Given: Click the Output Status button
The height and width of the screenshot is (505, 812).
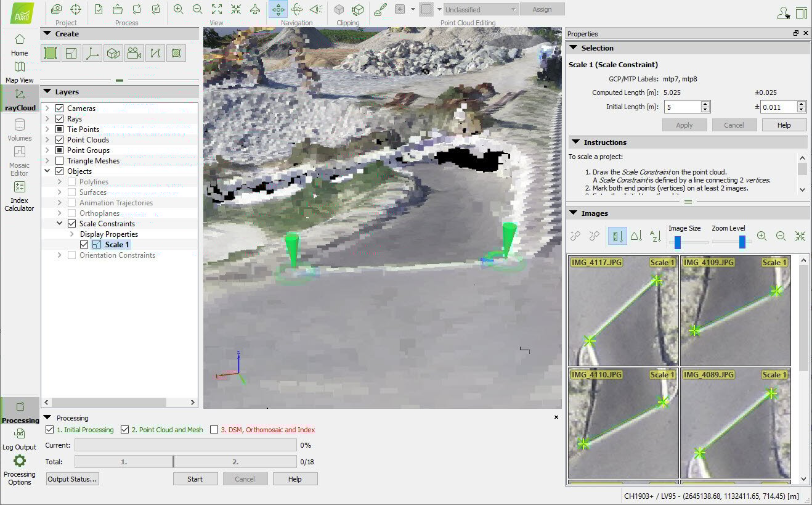Looking at the screenshot, I should pos(72,479).
